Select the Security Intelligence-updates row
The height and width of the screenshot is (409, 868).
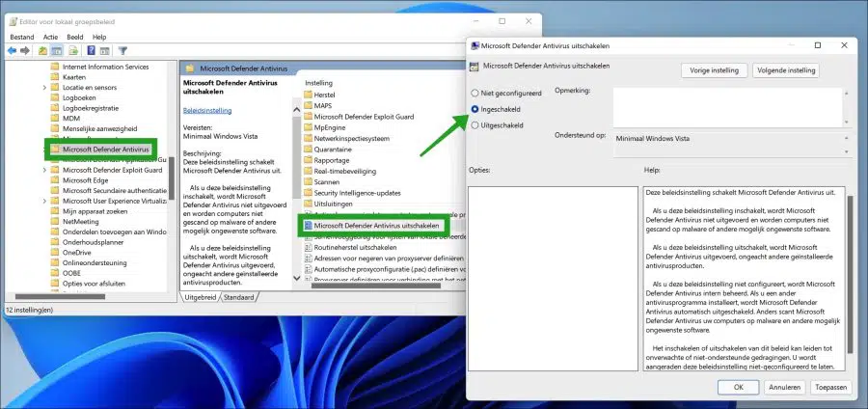[x=357, y=193]
